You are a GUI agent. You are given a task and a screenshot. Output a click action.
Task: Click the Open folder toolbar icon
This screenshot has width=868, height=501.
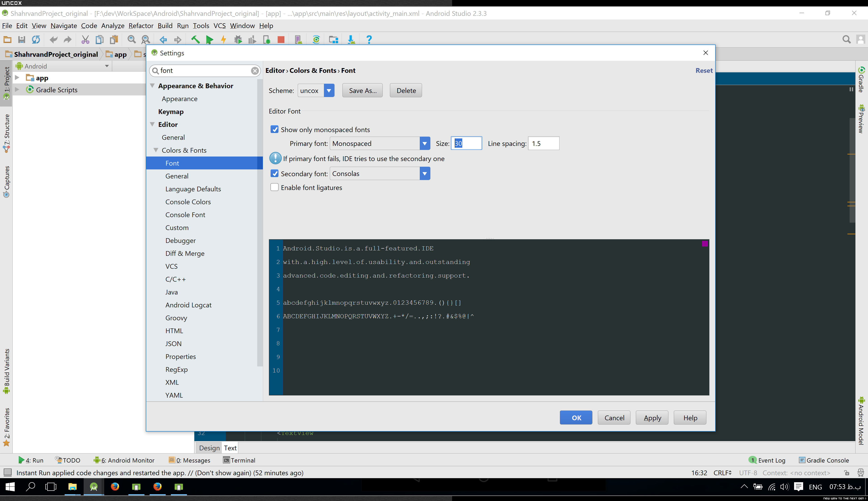pos(7,40)
